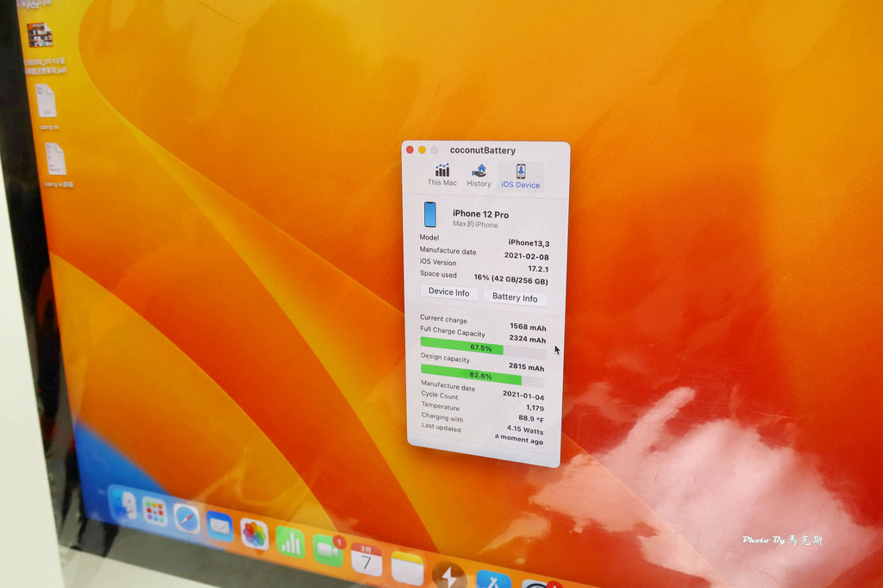Close the coconutBattery window

click(x=410, y=150)
